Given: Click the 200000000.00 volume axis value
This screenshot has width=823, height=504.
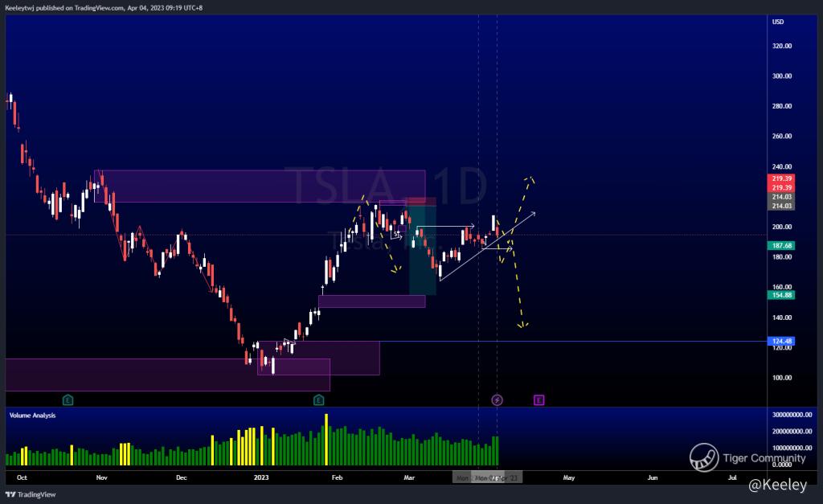Looking at the screenshot, I should click(x=792, y=432).
